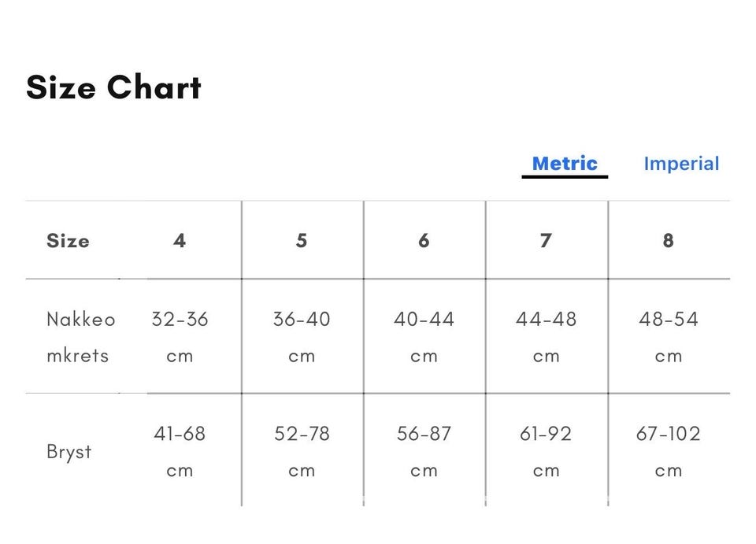This screenshot has width=756, height=544.
Task: Click the Bryst row label
Action: pos(69,452)
